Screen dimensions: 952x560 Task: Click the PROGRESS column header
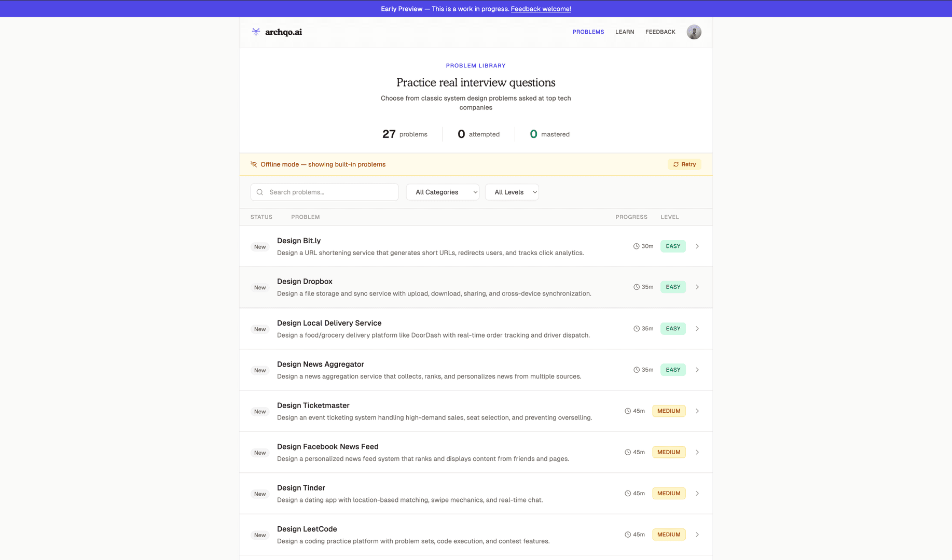pyautogui.click(x=631, y=217)
